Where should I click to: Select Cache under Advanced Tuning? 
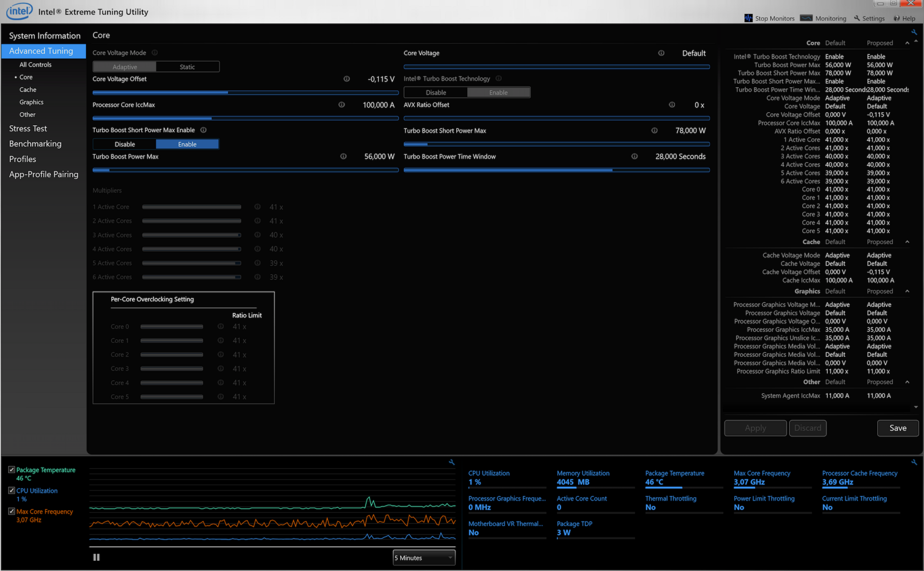[28, 90]
